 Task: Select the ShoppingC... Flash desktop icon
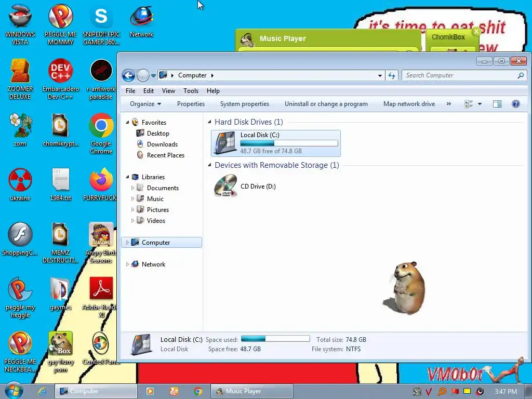[20, 239]
